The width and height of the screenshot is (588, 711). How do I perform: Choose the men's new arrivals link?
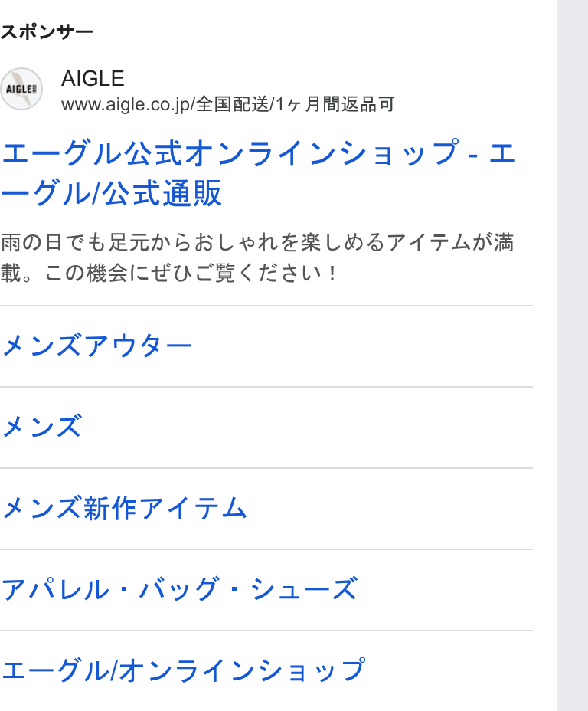point(124,508)
